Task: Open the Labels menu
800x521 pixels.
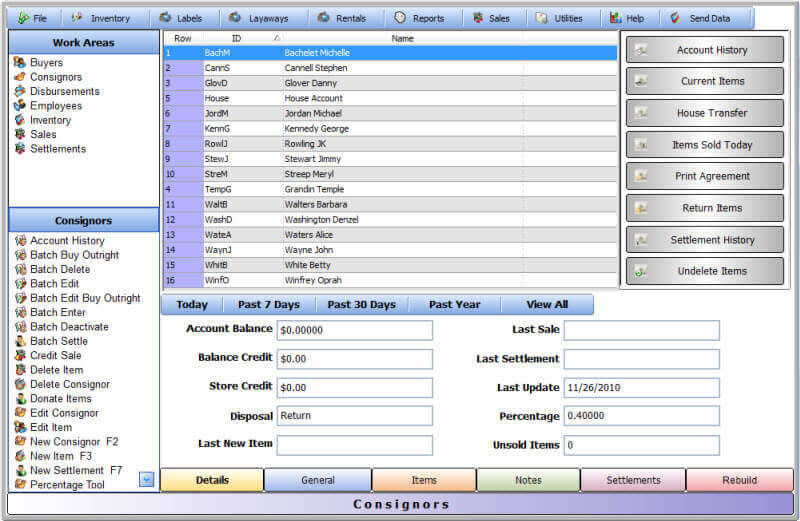Action: (x=181, y=18)
